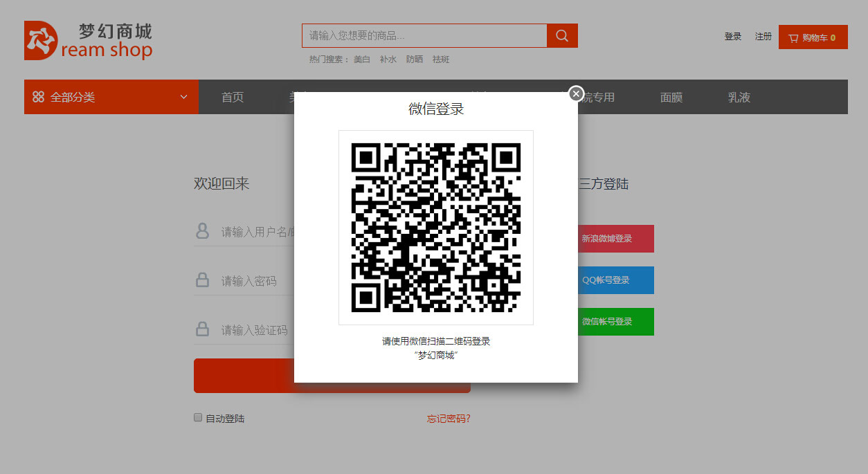The image size is (868, 474).
Task: Open the 面膜 nav tab
Action: tap(671, 98)
